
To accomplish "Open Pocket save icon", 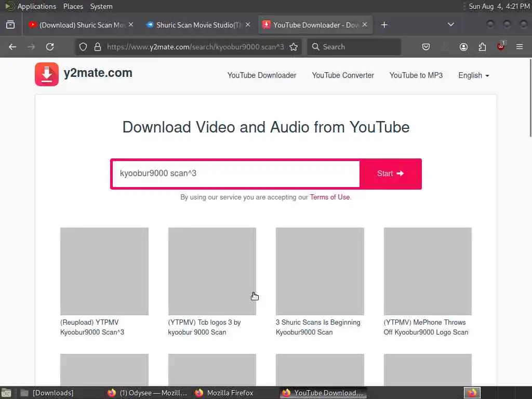I will click(x=426, y=47).
